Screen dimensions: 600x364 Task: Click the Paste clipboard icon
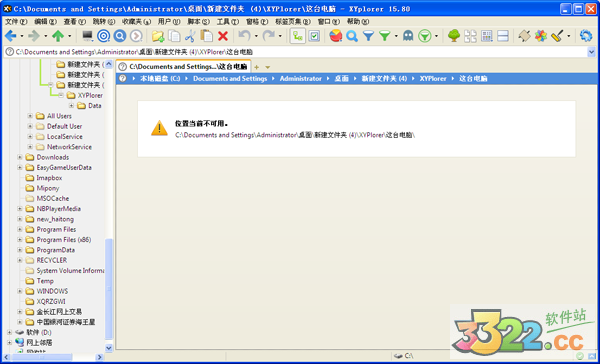click(x=207, y=36)
